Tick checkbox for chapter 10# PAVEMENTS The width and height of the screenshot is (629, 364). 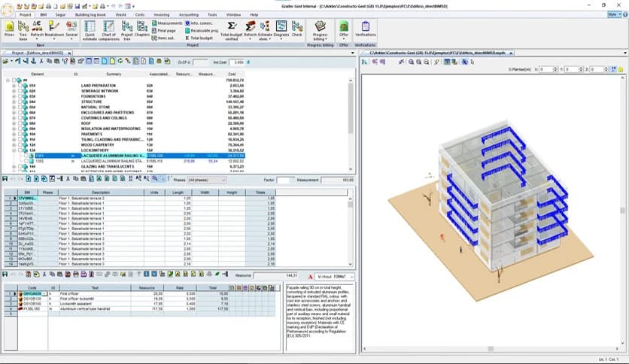pos(20,134)
